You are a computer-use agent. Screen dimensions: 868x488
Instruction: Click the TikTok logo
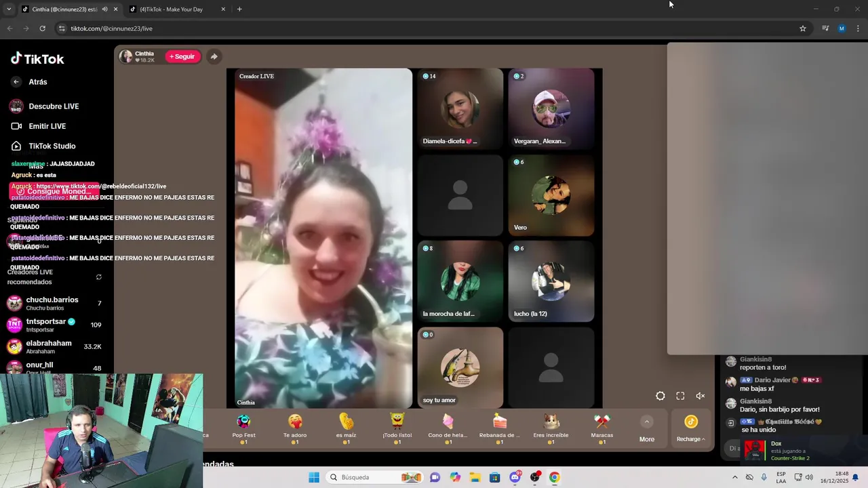(37, 59)
